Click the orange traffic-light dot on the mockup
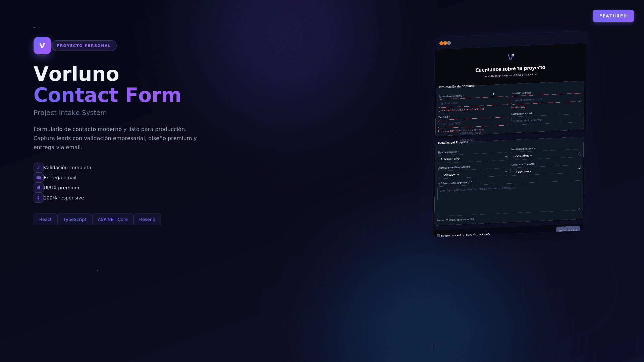Image resolution: width=644 pixels, height=362 pixels. 441,43
